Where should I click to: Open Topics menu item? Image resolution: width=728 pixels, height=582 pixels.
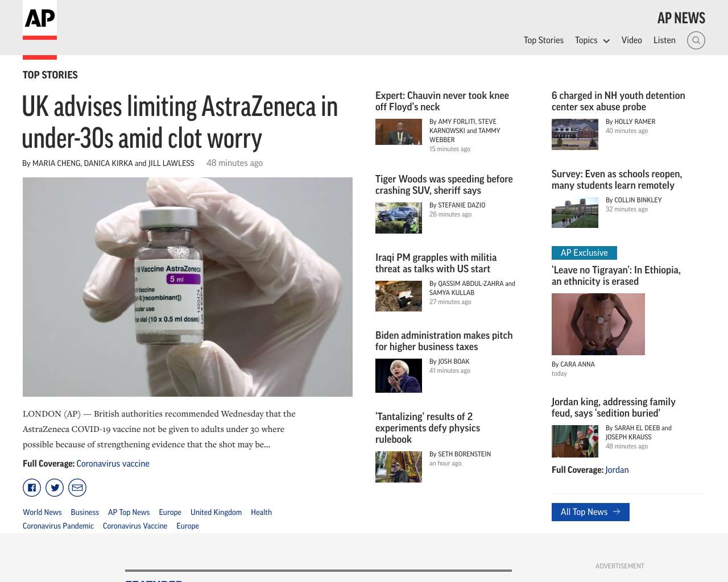(586, 40)
